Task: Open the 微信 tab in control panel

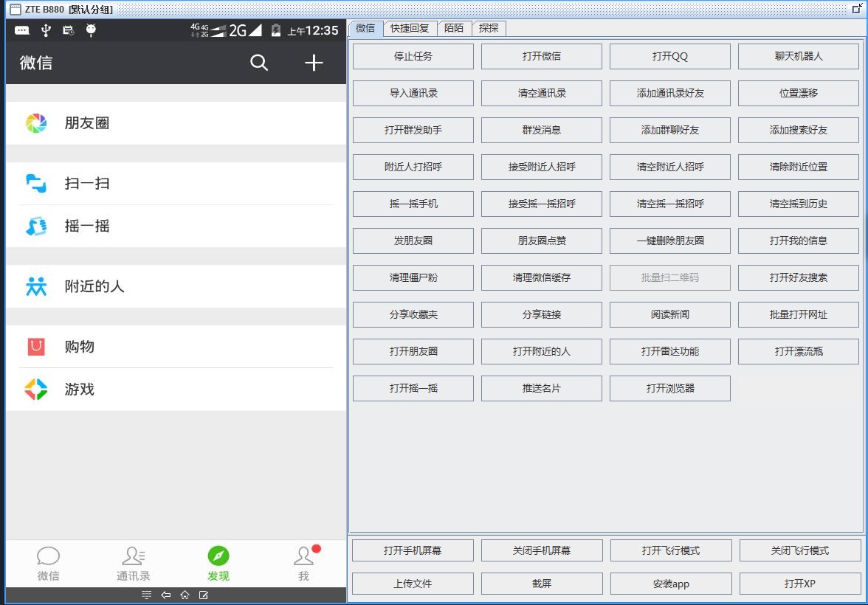Action: point(365,28)
